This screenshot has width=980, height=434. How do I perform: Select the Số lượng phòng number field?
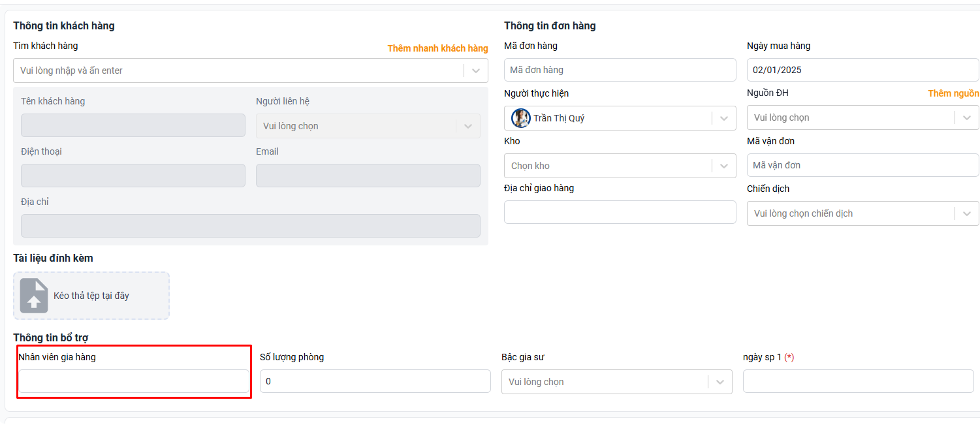[x=375, y=381]
